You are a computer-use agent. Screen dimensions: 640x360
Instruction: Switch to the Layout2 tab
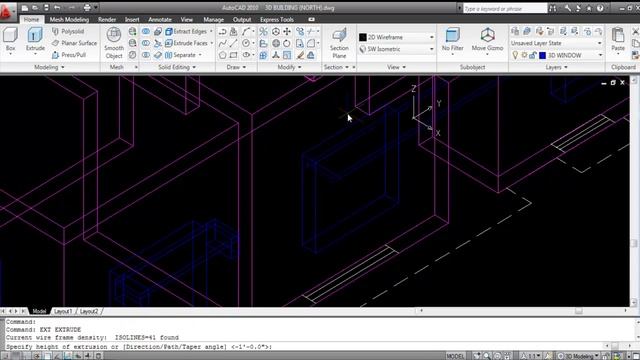tap(89, 311)
